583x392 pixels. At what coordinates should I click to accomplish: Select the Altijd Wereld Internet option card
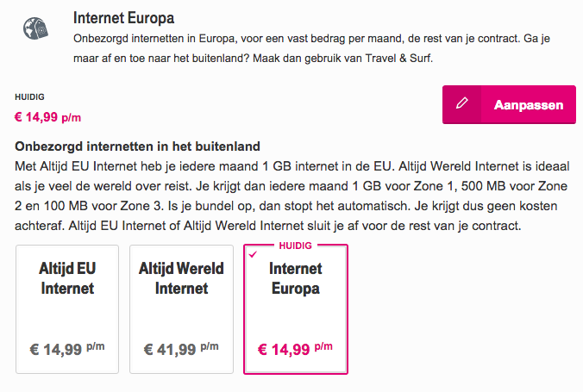click(x=181, y=309)
